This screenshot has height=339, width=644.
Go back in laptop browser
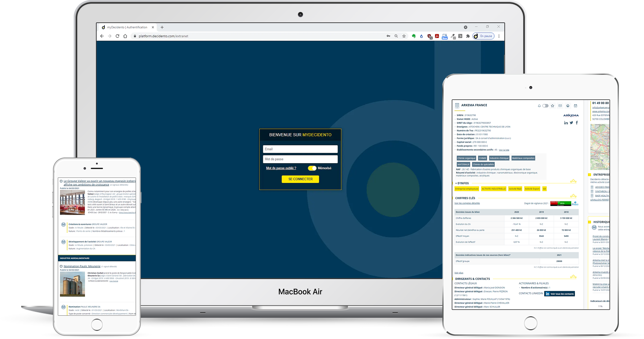tap(102, 36)
